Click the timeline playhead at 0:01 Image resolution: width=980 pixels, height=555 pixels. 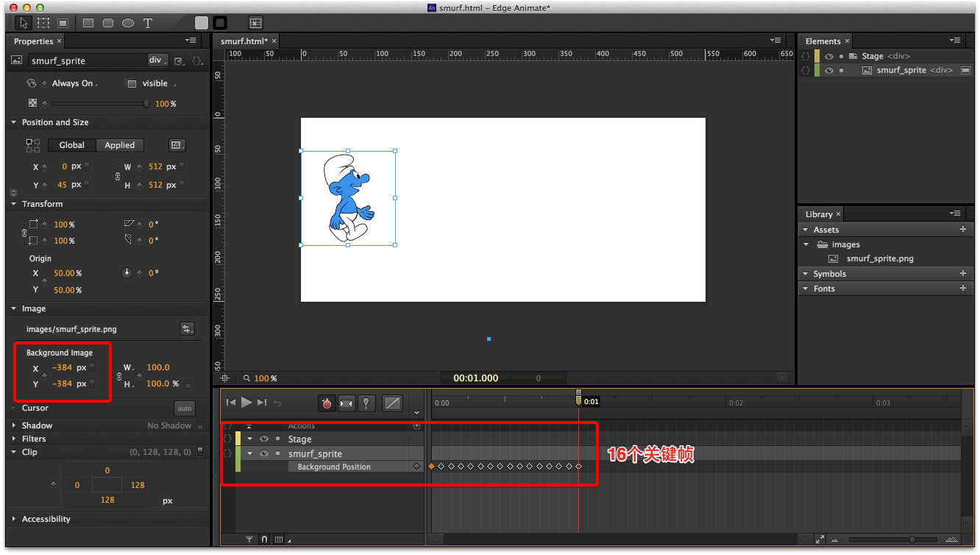[x=579, y=399]
